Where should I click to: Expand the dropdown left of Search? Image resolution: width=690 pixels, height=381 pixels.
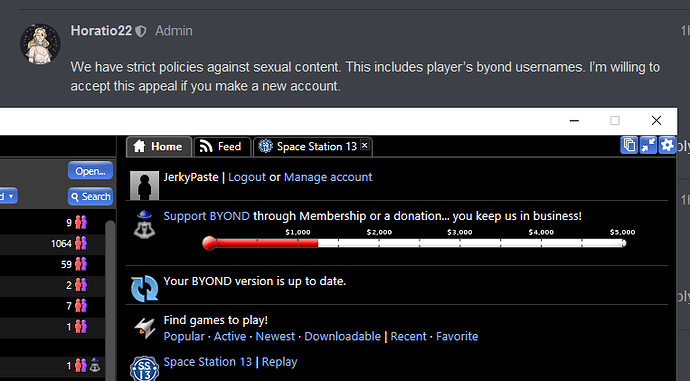[x=8, y=196]
